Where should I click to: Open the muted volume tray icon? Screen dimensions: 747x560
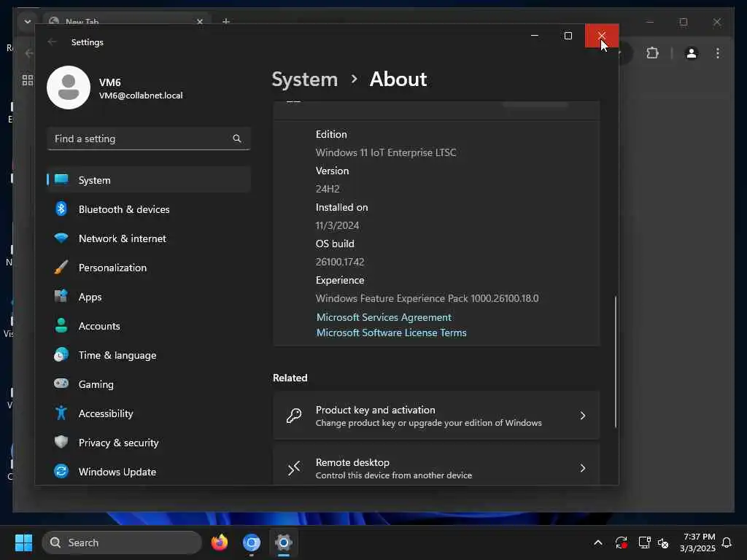[663, 542]
